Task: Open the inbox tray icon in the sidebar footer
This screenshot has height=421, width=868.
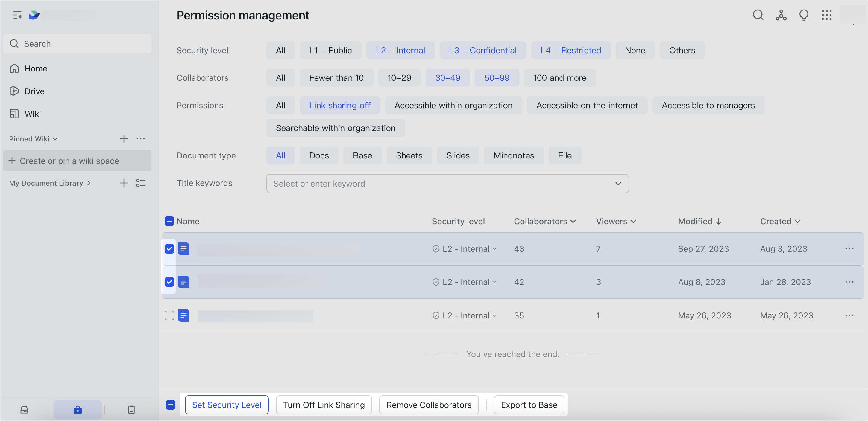Action: click(24, 410)
